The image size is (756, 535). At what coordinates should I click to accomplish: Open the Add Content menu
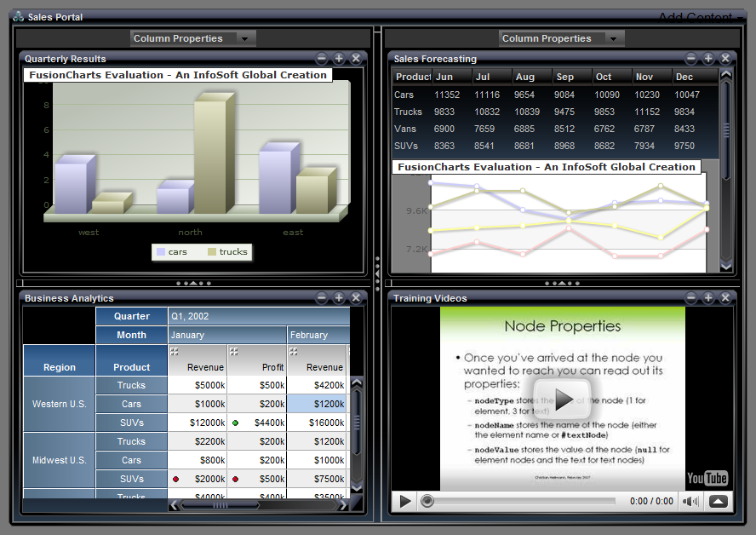click(x=701, y=18)
